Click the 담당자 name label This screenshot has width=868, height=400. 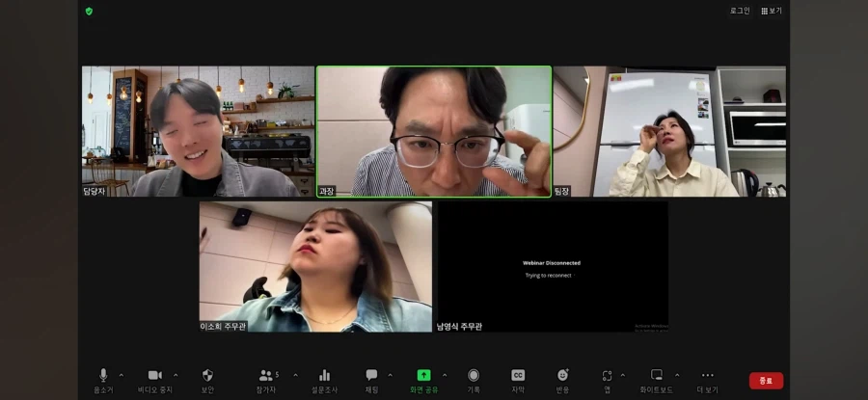[x=95, y=191]
